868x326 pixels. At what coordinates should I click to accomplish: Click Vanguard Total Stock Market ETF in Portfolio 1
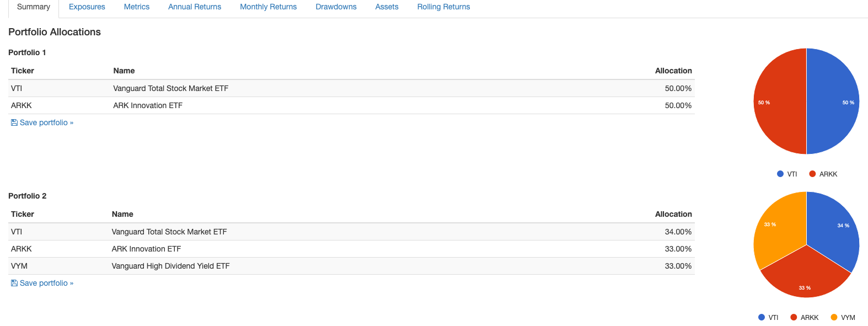pos(170,88)
